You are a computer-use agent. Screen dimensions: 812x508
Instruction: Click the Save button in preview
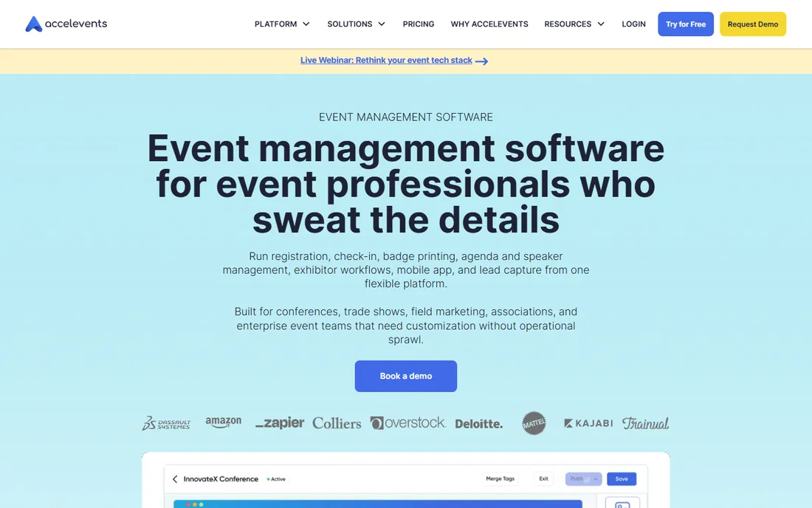pyautogui.click(x=622, y=479)
